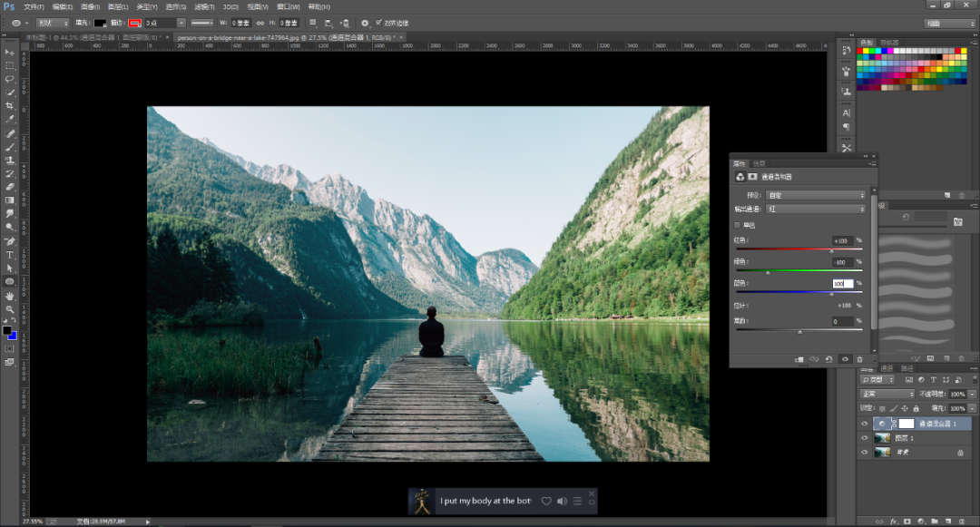Screen dimensions: 980x527
Task: Open the File menu
Action: tap(34, 7)
